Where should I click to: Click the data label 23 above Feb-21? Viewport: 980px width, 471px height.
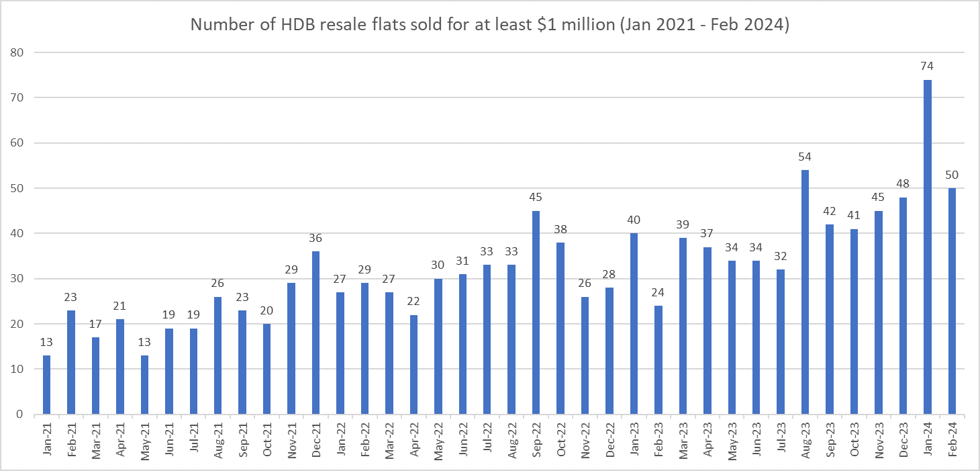tap(70, 297)
